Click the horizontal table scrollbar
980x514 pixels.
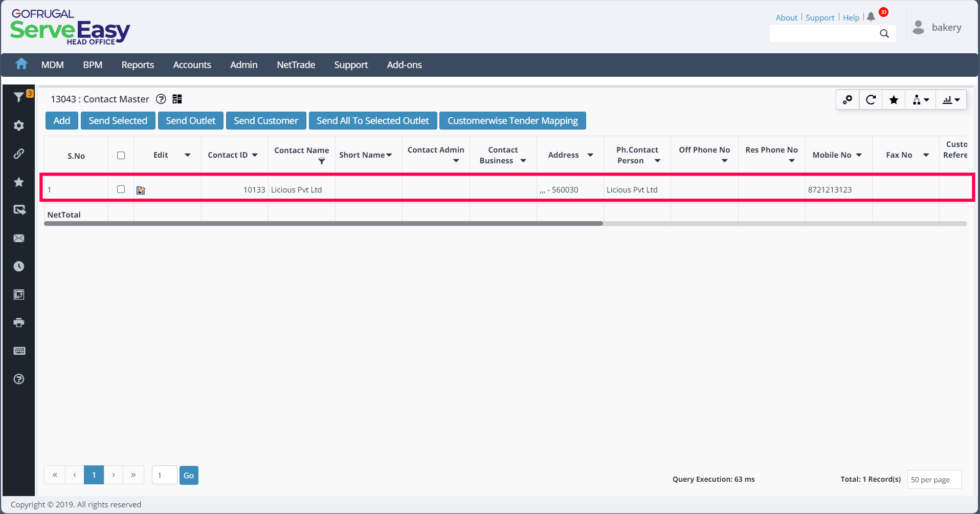pyautogui.click(x=323, y=224)
